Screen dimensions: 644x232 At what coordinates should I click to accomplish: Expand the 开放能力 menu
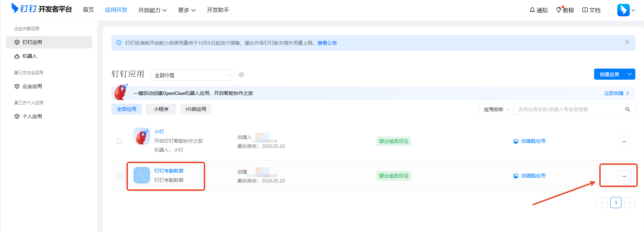[x=153, y=10]
